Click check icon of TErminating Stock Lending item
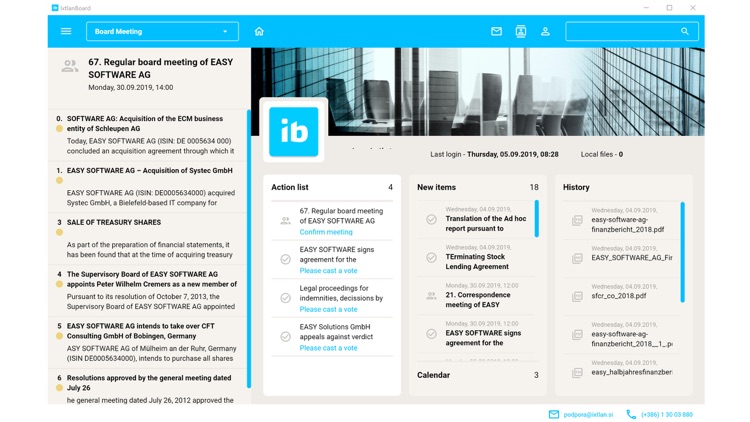The width and height of the screenshot is (750, 422). [431, 257]
